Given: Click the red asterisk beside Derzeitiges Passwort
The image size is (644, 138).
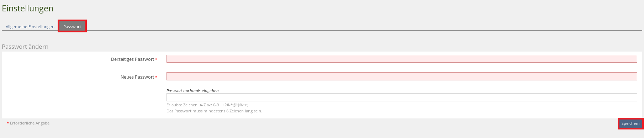Looking at the screenshot, I should (156, 60).
